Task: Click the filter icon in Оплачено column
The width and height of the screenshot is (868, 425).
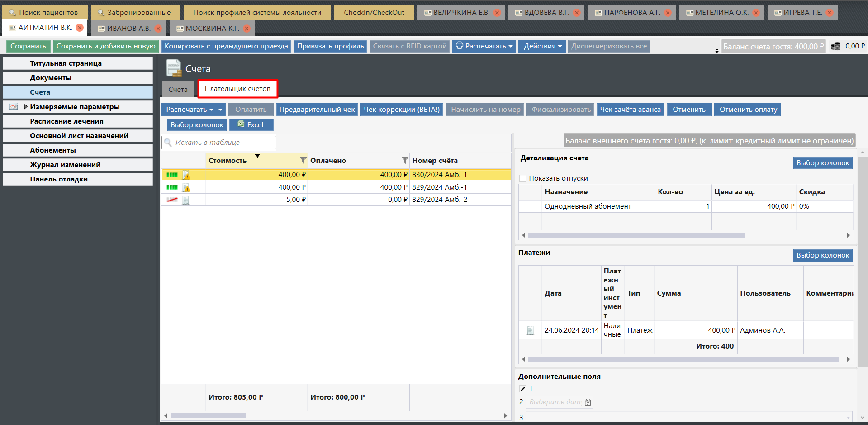Action: 405,161
